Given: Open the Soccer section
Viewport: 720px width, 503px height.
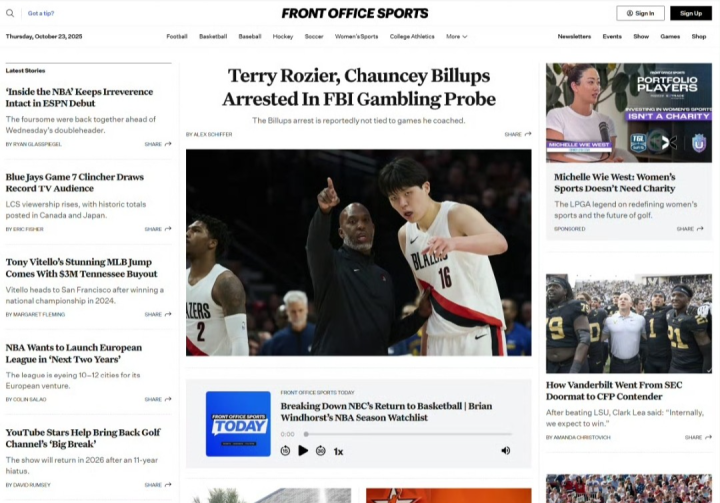Looking at the screenshot, I should [314, 36].
